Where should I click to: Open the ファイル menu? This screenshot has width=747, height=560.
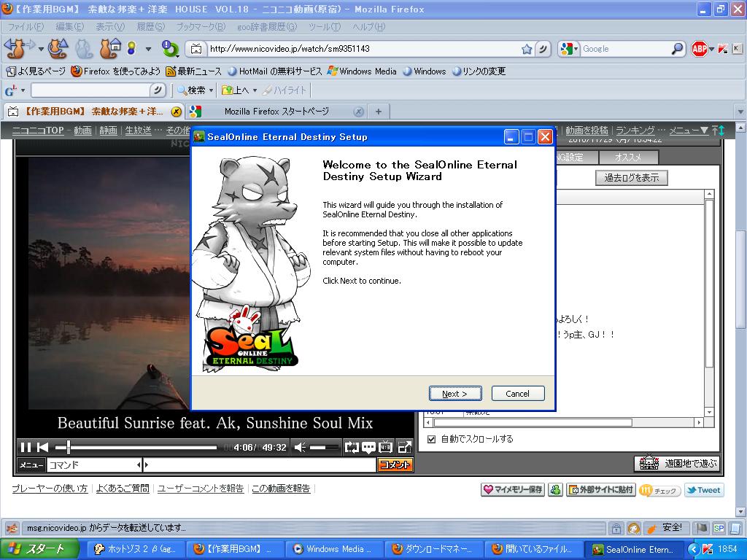[26, 27]
